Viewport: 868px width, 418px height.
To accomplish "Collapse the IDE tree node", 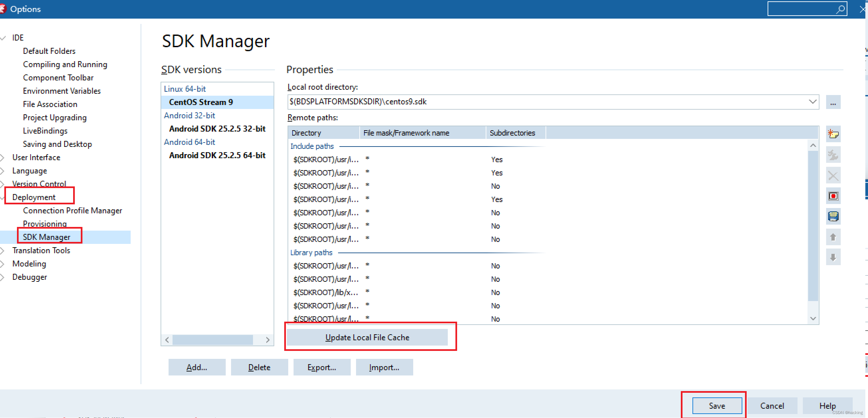I will [x=3, y=38].
